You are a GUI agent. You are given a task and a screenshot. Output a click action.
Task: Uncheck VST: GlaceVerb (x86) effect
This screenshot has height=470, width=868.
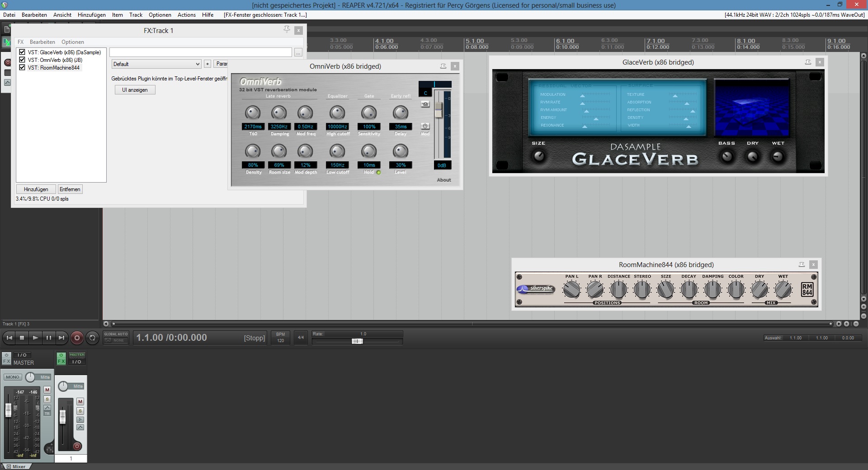(x=22, y=52)
